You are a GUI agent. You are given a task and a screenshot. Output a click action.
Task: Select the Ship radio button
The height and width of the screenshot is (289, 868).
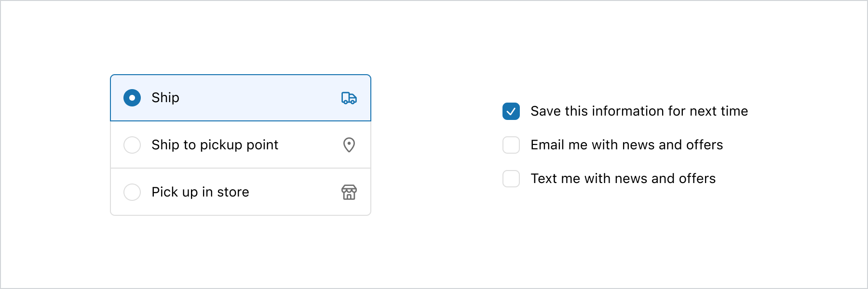[132, 98]
